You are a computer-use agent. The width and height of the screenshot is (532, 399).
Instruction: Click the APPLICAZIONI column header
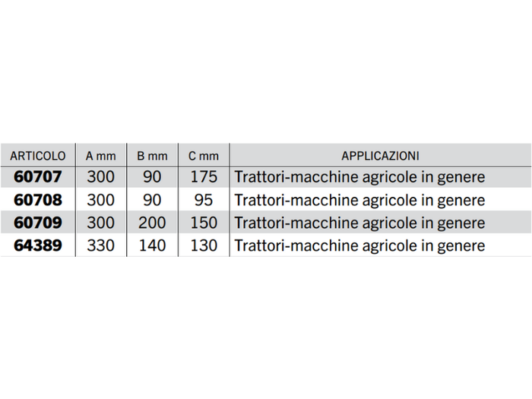(x=380, y=156)
